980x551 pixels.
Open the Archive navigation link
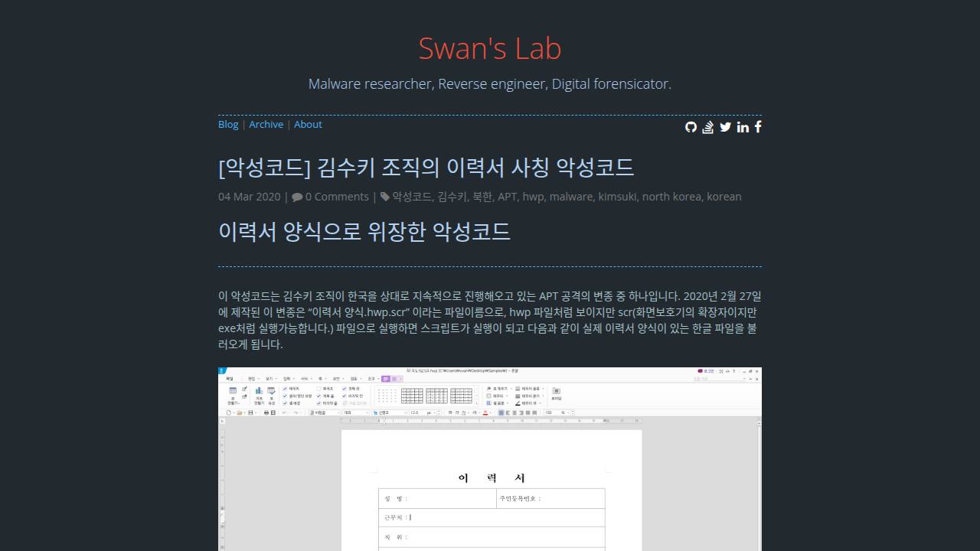pyautogui.click(x=266, y=124)
